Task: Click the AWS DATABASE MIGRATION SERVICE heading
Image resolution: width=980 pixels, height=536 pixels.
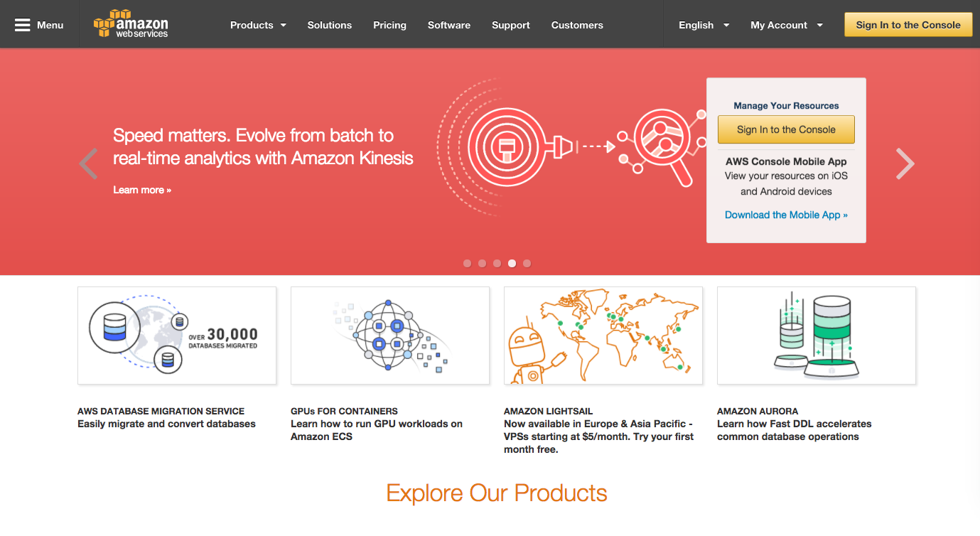Action: [161, 411]
